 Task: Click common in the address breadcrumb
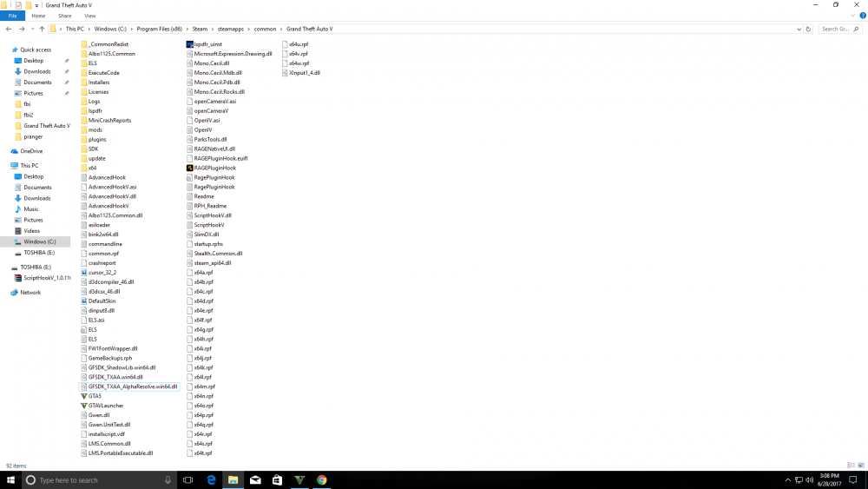coord(265,29)
